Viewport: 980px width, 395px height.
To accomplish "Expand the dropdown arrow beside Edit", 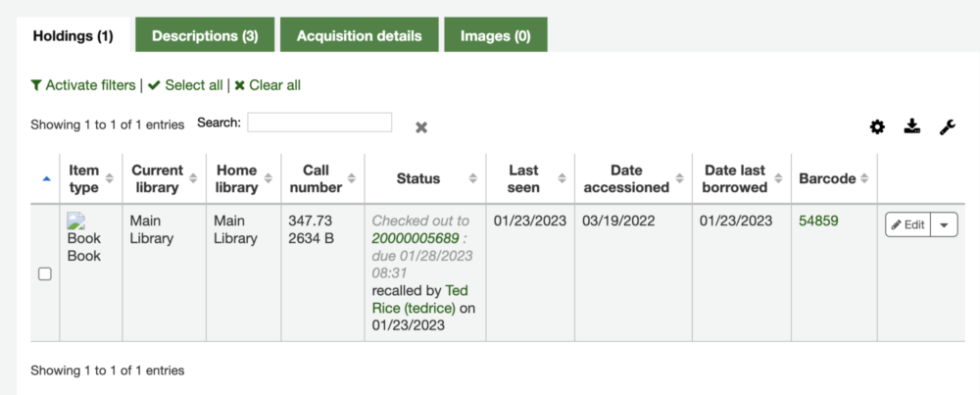I will [x=944, y=224].
